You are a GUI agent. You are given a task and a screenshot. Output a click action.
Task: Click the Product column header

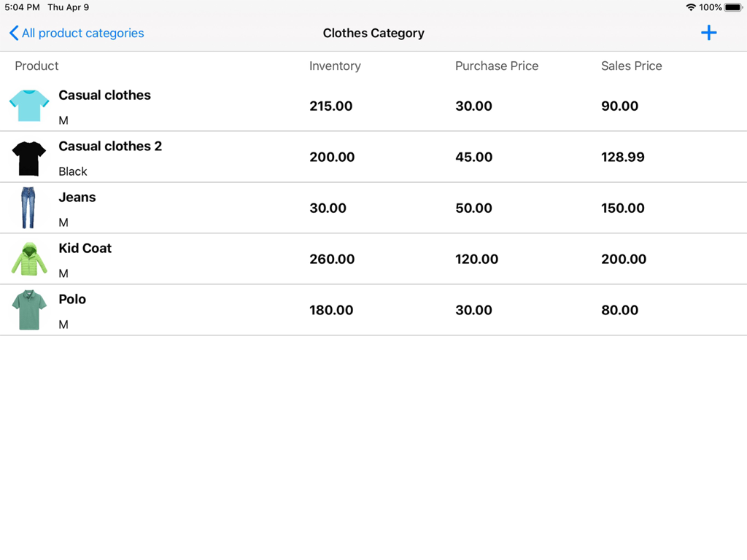pyautogui.click(x=36, y=66)
